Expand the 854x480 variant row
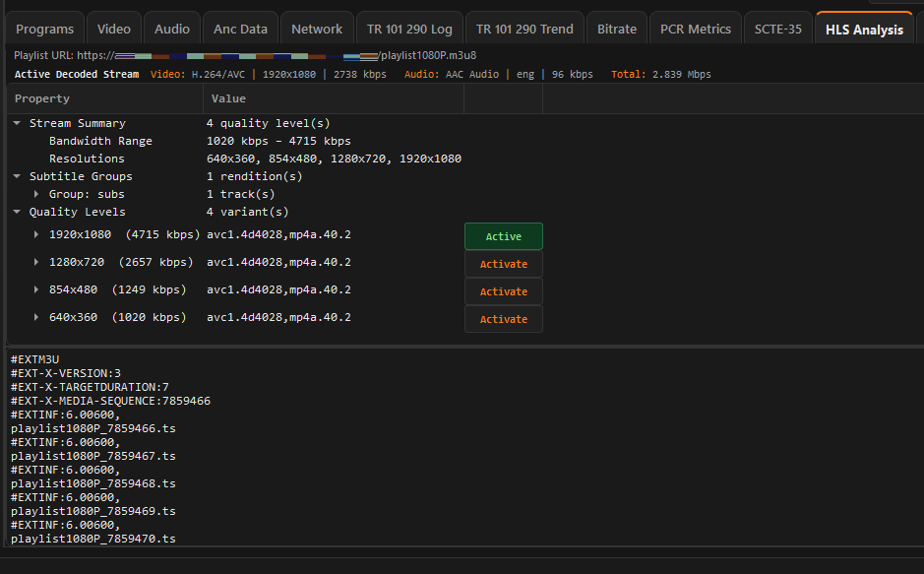 click(x=36, y=290)
